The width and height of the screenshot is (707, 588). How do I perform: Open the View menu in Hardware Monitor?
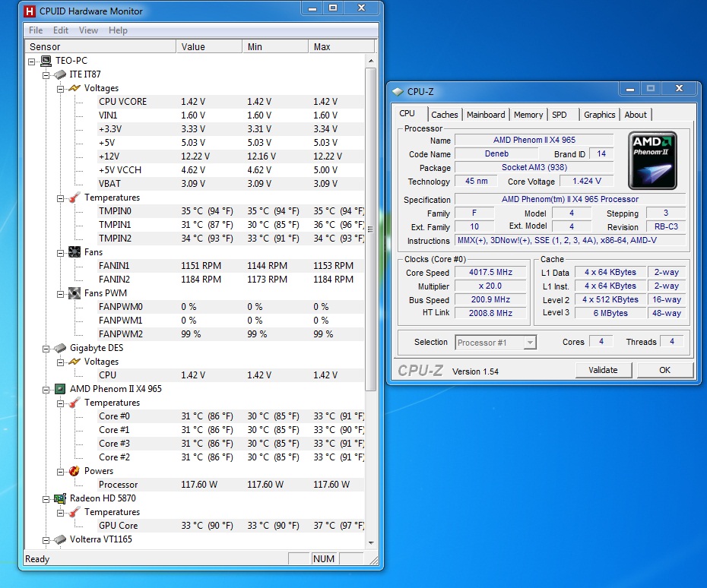[88, 30]
